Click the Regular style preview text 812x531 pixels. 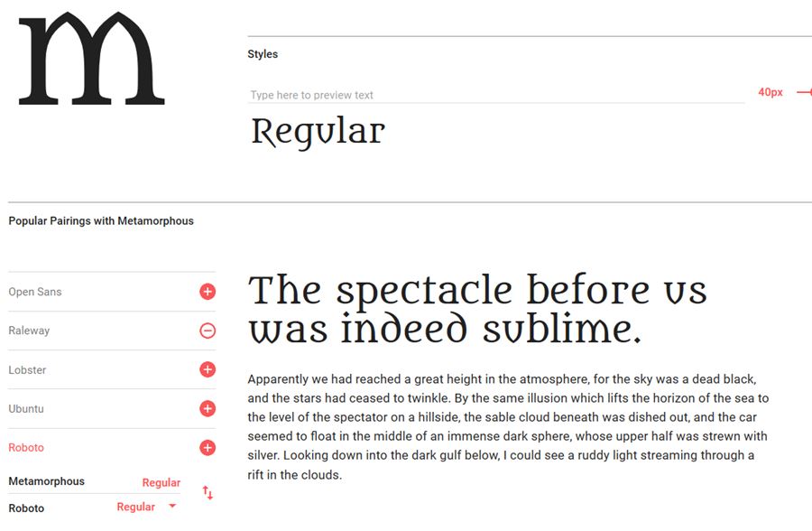318,133
